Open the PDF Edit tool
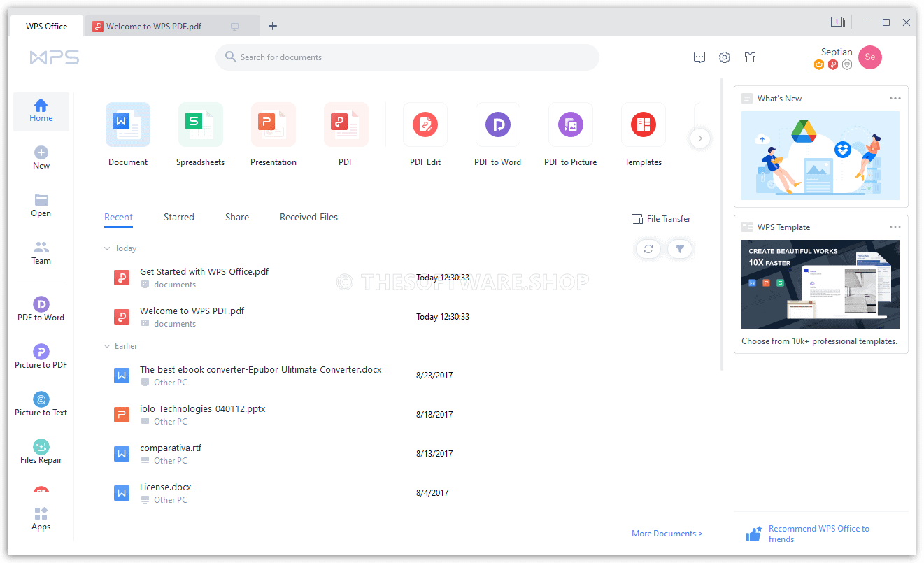This screenshot has width=924, height=563. [x=425, y=134]
